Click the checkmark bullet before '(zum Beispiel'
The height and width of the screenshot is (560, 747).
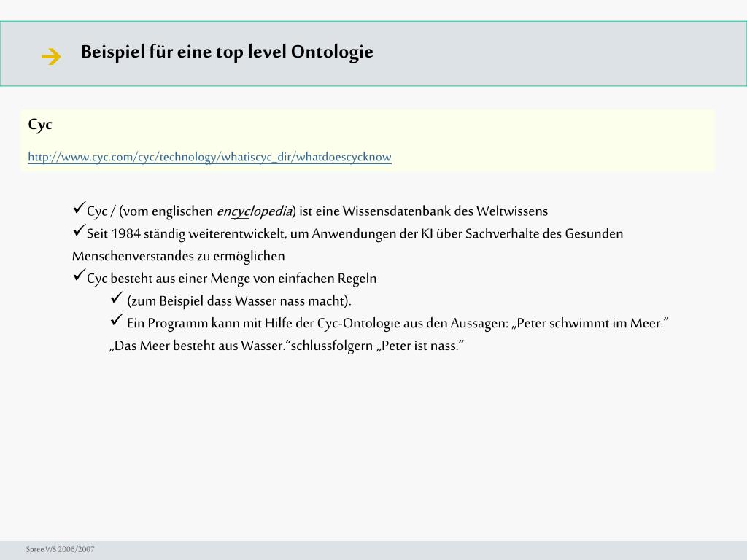point(117,297)
